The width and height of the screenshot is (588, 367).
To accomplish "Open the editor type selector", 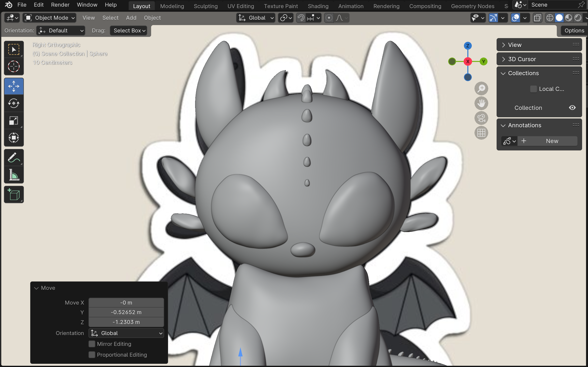I will (x=12, y=18).
